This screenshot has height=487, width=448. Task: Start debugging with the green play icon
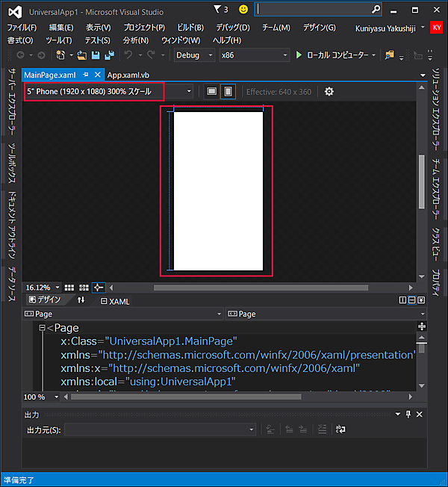click(299, 55)
